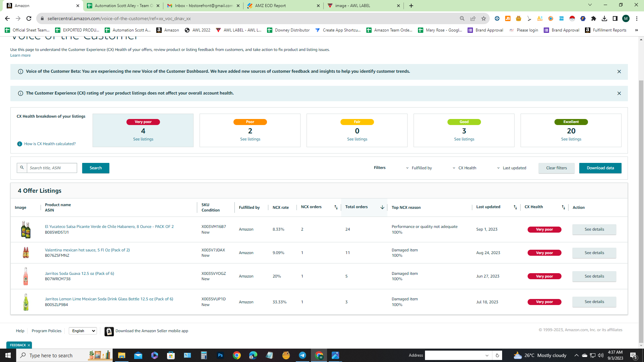Open the Mail app on the taskbar

(138, 355)
